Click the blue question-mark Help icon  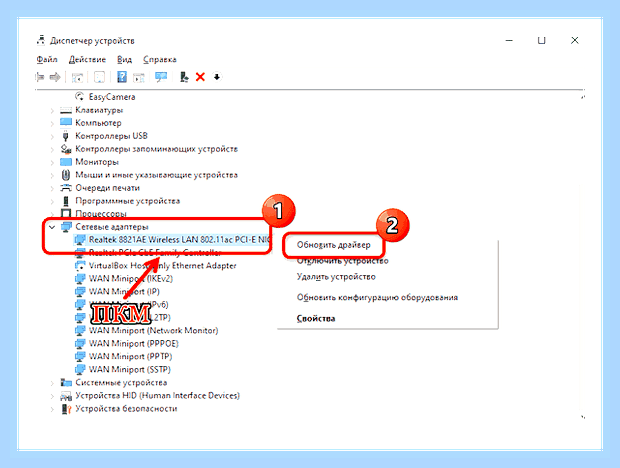point(122,77)
